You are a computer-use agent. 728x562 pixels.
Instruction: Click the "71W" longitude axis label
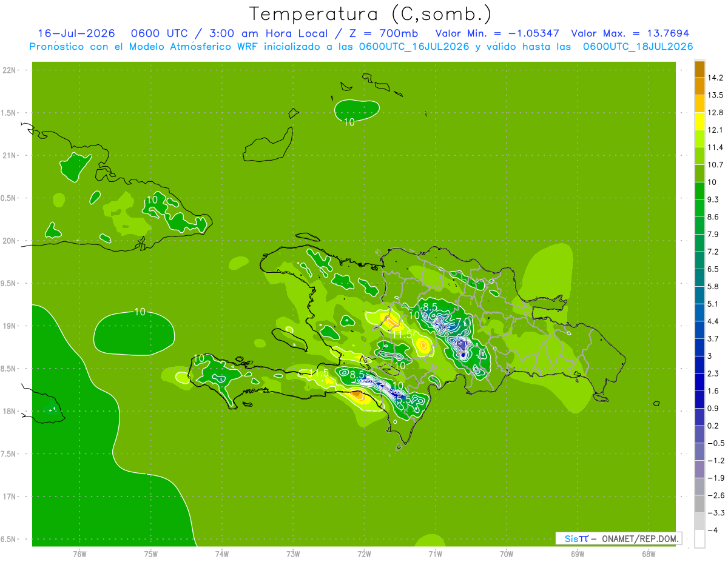coord(435,554)
